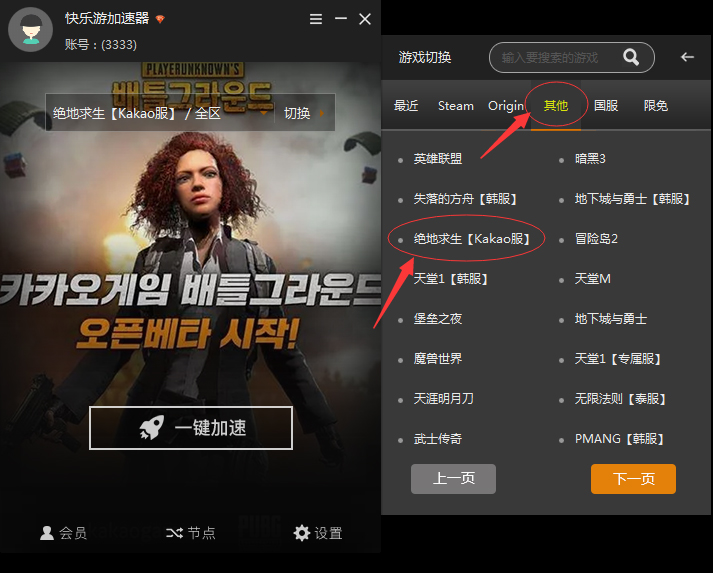Open the settings gear icon
Viewport: 713px width, 573px height.
301,533
